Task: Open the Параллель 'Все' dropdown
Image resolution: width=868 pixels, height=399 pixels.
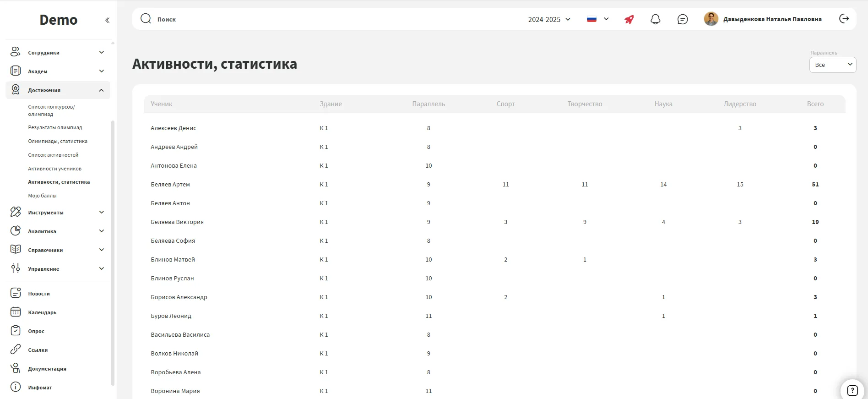Action: pos(832,65)
